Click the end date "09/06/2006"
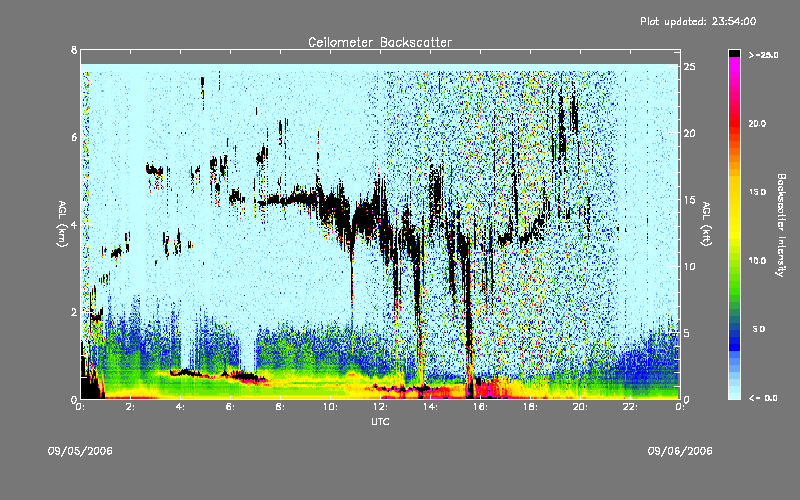The image size is (800, 500). (680, 451)
